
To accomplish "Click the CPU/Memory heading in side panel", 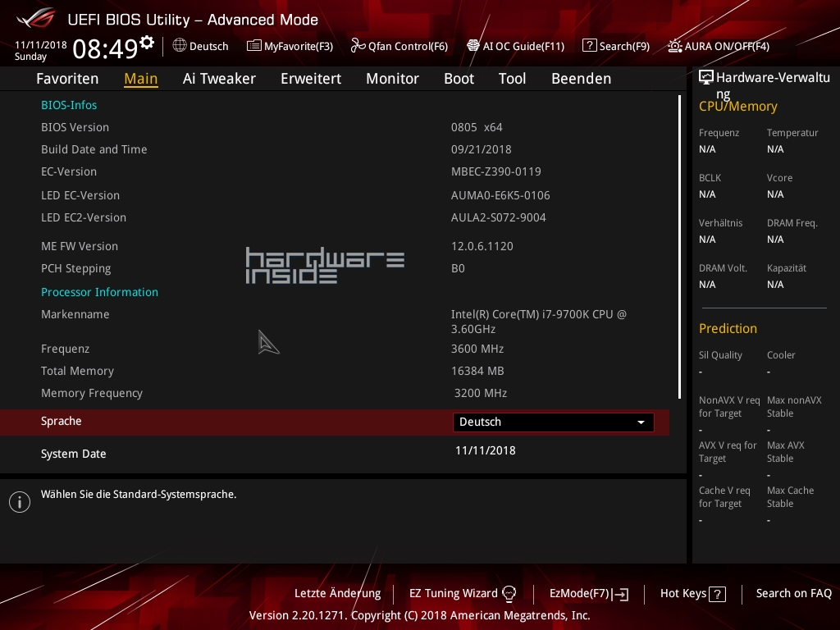I will [737, 107].
